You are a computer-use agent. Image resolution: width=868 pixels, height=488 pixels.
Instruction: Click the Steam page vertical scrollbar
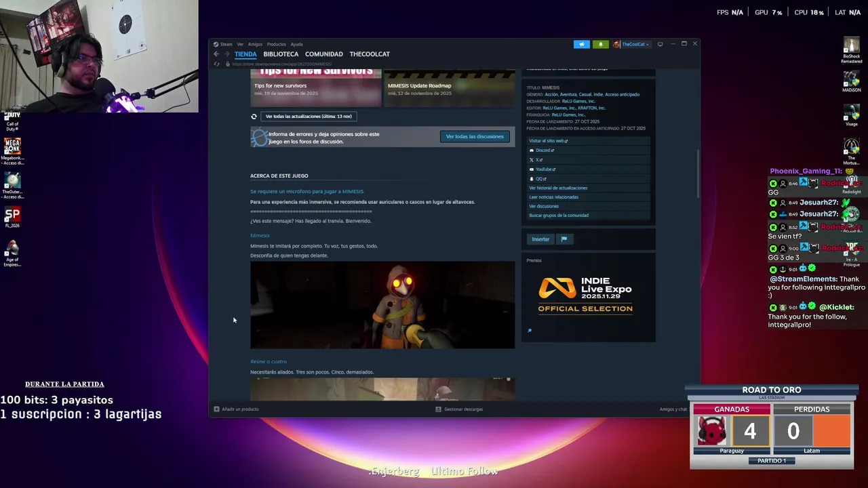pyautogui.click(x=697, y=173)
